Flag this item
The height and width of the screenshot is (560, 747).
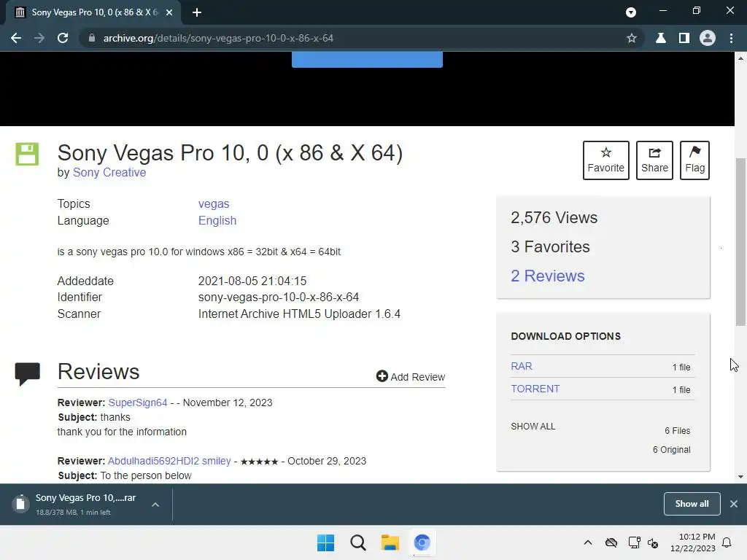(x=694, y=160)
